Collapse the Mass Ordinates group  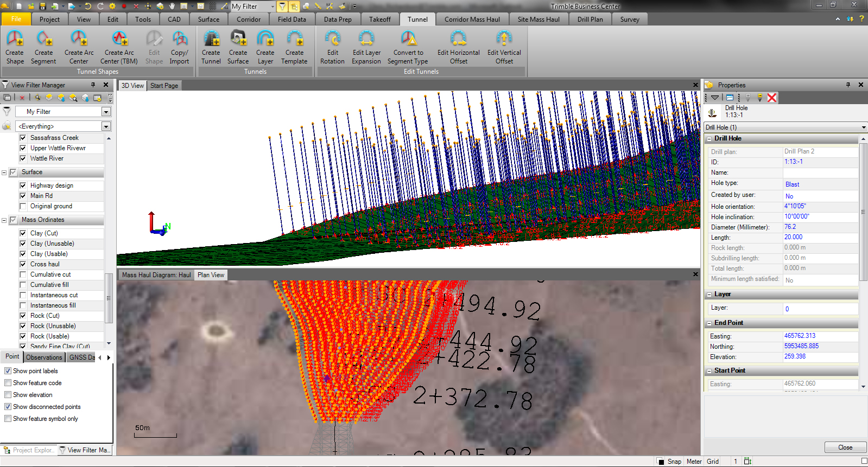4,220
